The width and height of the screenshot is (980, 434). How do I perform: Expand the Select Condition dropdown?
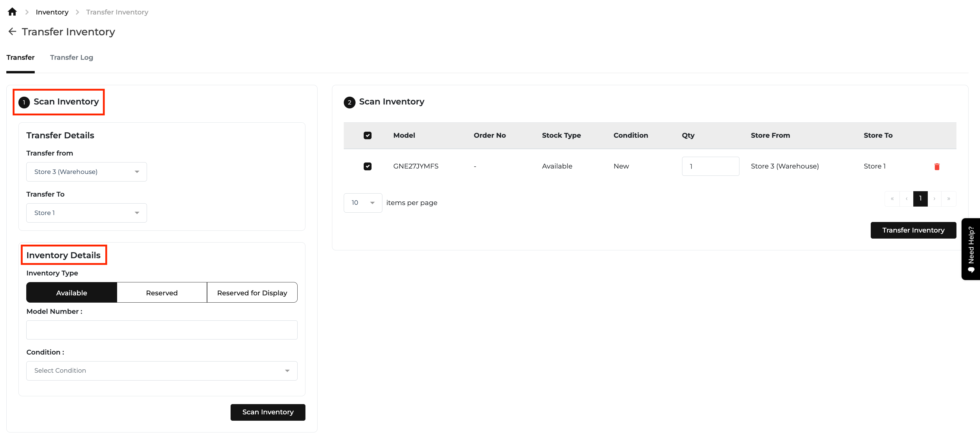(x=162, y=371)
